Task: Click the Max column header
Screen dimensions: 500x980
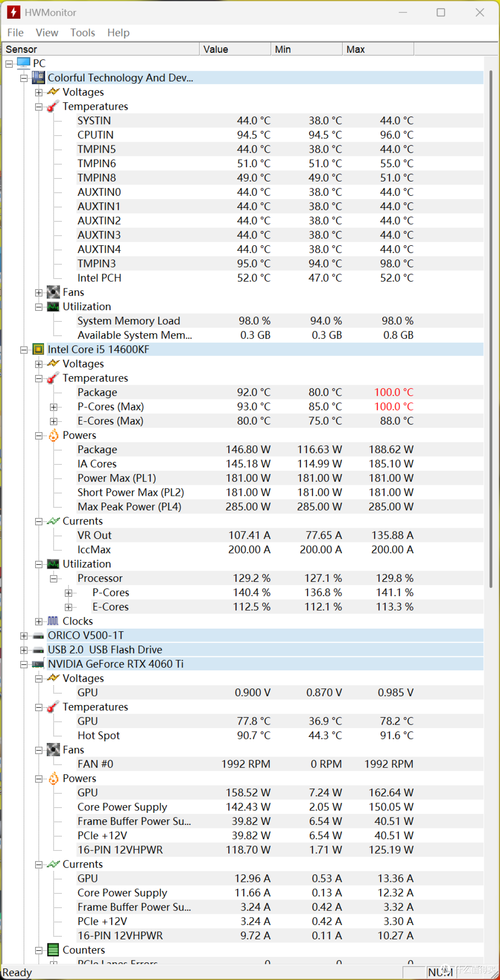Action: tap(378, 49)
